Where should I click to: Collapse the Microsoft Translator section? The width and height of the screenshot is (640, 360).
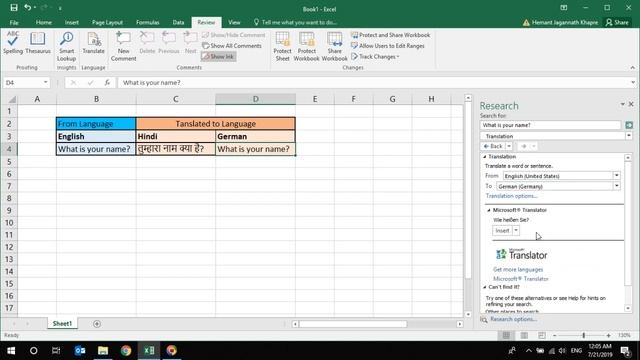pos(489,210)
